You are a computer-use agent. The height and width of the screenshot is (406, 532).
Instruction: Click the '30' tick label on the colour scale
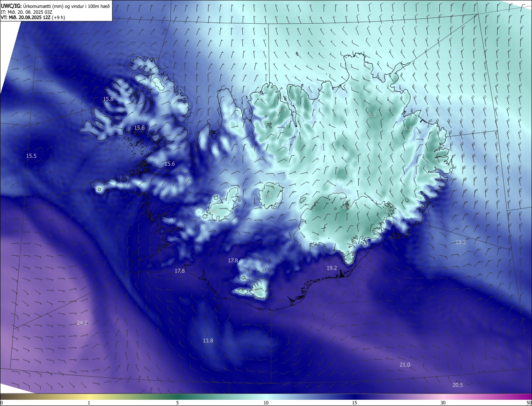point(443,403)
